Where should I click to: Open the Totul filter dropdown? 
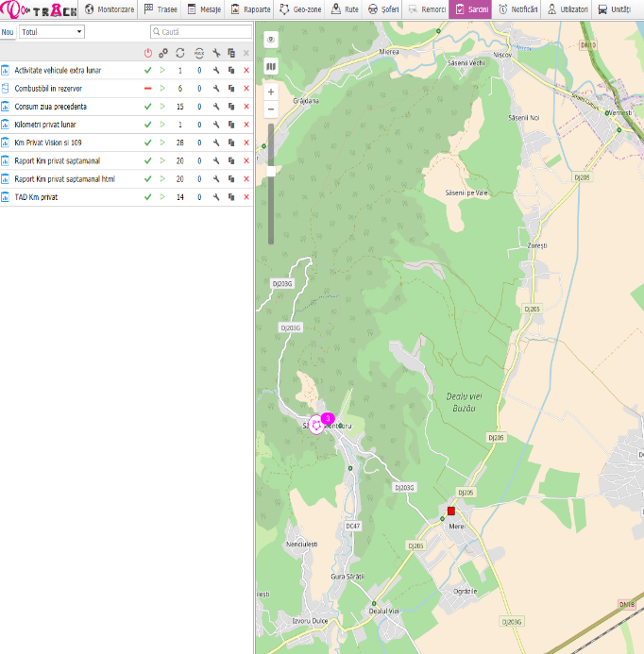click(52, 32)
